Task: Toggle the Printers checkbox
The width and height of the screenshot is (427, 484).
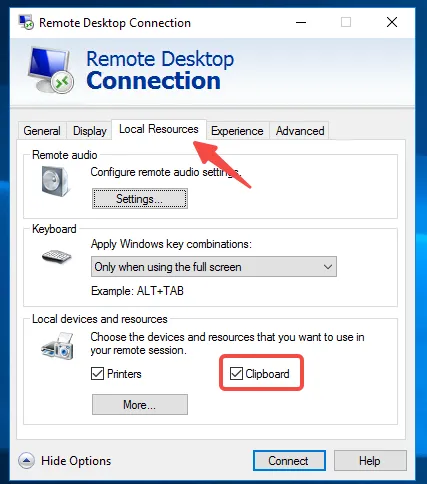Action: (x=97, y=374)
